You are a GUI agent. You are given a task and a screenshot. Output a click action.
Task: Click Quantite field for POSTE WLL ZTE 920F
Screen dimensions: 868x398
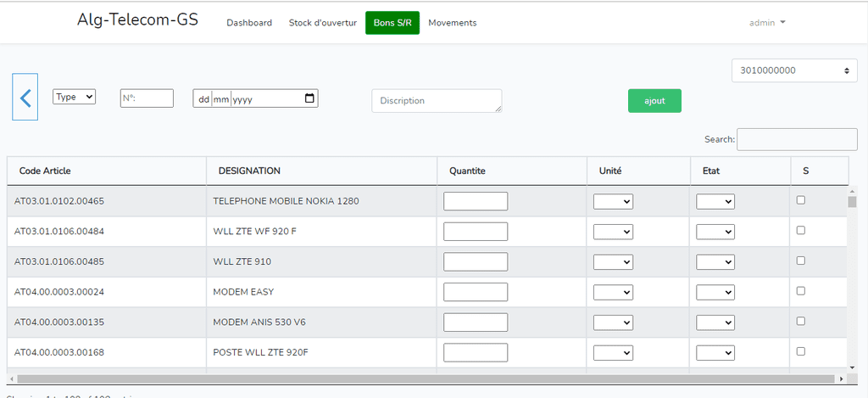(x=476, y=352)
